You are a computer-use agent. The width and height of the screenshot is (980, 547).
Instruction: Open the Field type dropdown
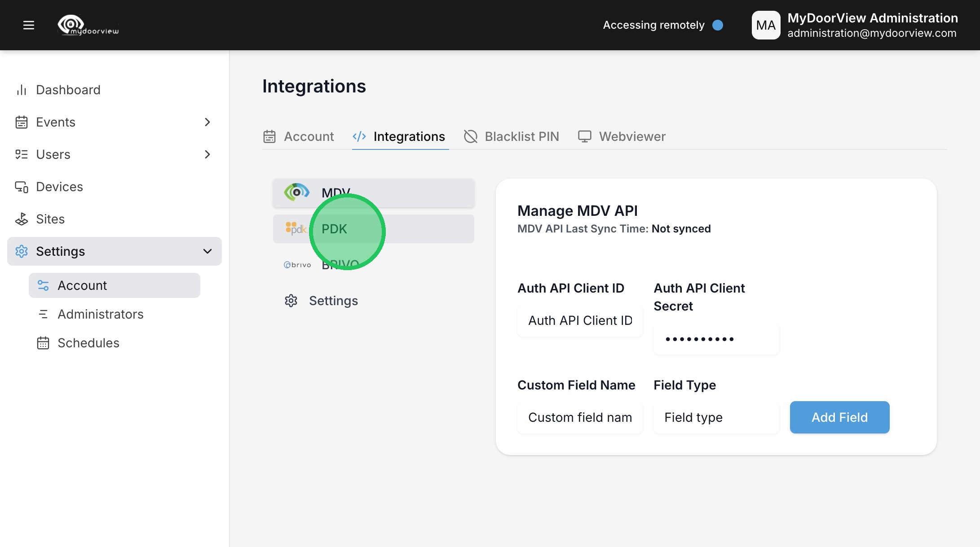click(x=716, y=417)
